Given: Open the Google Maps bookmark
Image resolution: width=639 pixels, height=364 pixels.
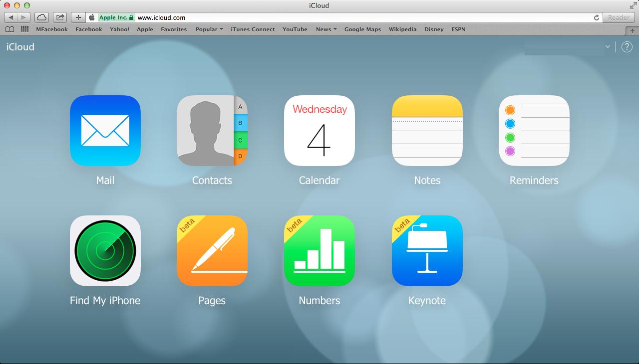Looking at the screenshot, I should click(362, 29).
